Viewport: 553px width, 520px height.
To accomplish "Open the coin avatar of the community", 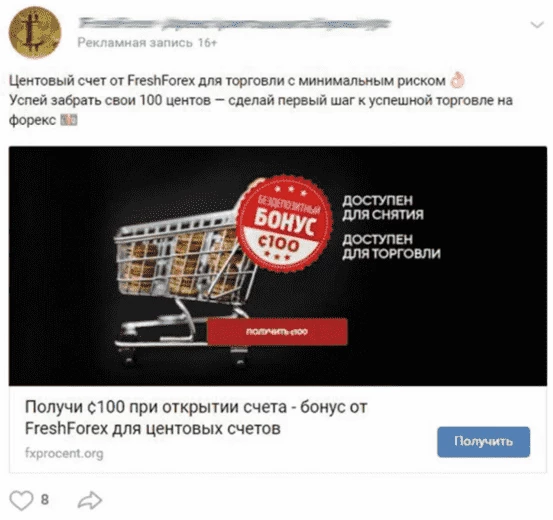I will pyautogui.click(x=35, y=32).
